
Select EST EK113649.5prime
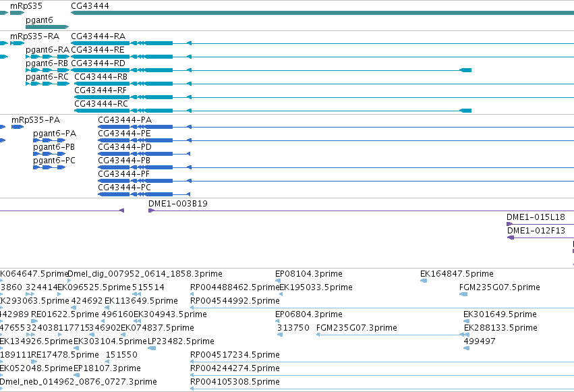click(141, 301)
